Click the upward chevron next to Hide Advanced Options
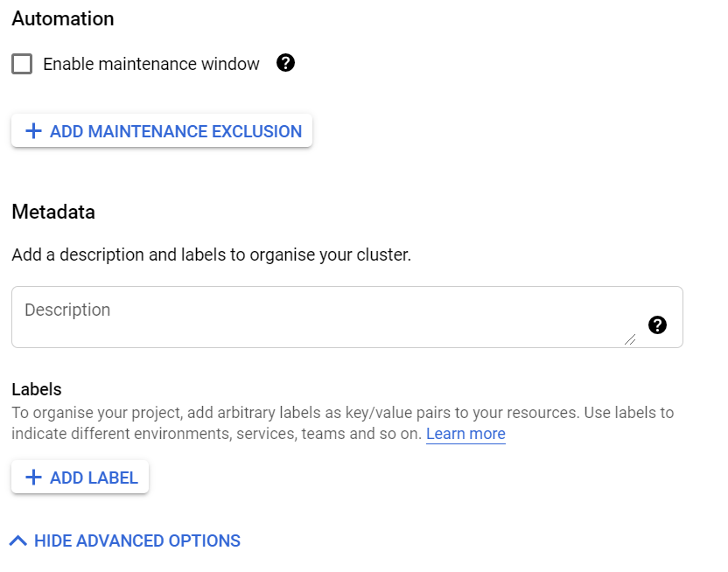 coord(19,541)
